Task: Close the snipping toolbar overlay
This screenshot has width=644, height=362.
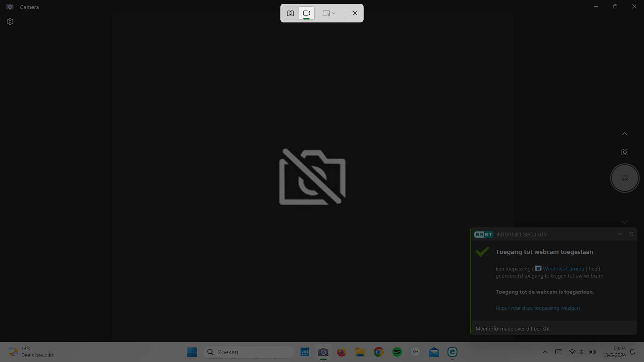Action: [x=355, y=13]
